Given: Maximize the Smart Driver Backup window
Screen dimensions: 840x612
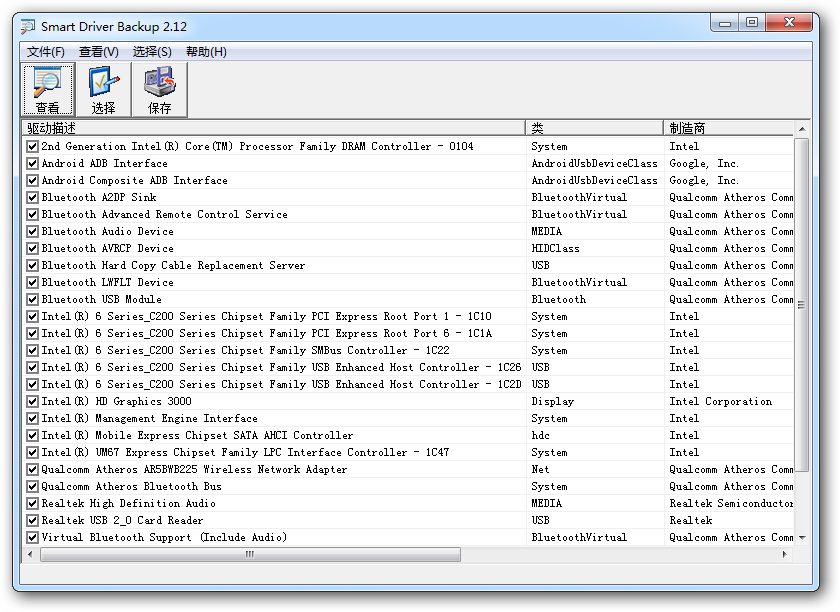Looking at the screenshot, I should pos(752,23).
